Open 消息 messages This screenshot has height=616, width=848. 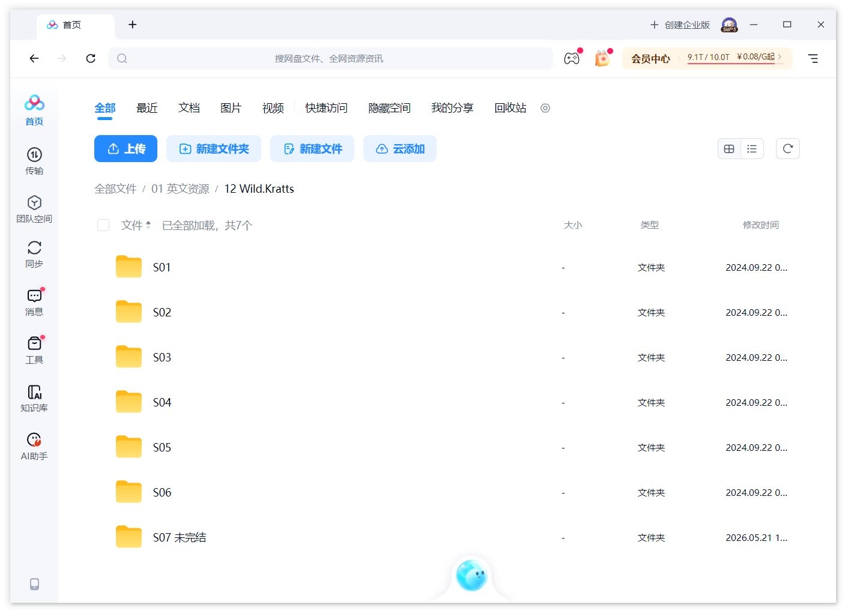(34, 302)
